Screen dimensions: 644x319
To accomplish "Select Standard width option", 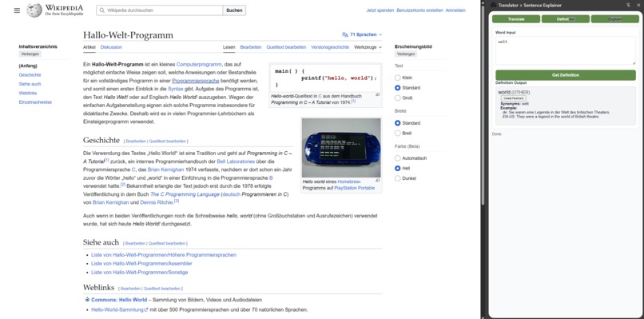I will 397,123.
